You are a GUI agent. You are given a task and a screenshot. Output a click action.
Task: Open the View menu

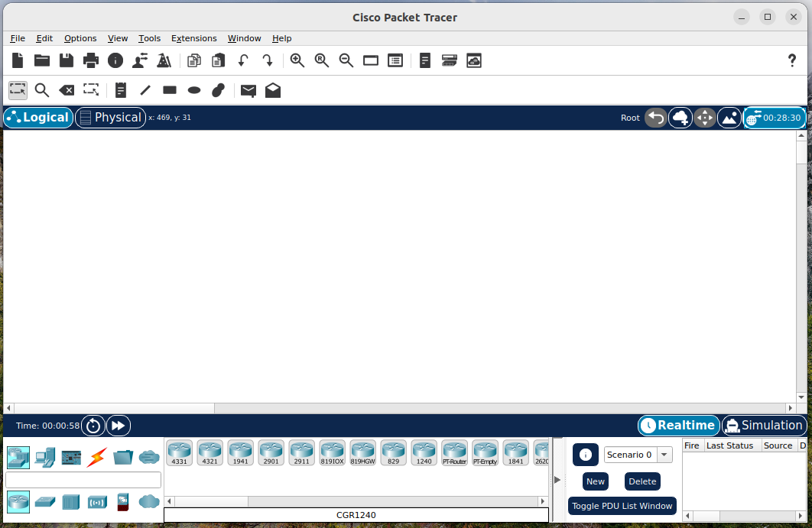[x=118, y=38]
